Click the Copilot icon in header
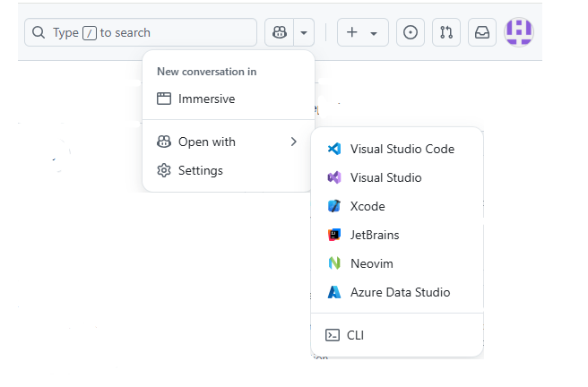 tap(279, 32)
